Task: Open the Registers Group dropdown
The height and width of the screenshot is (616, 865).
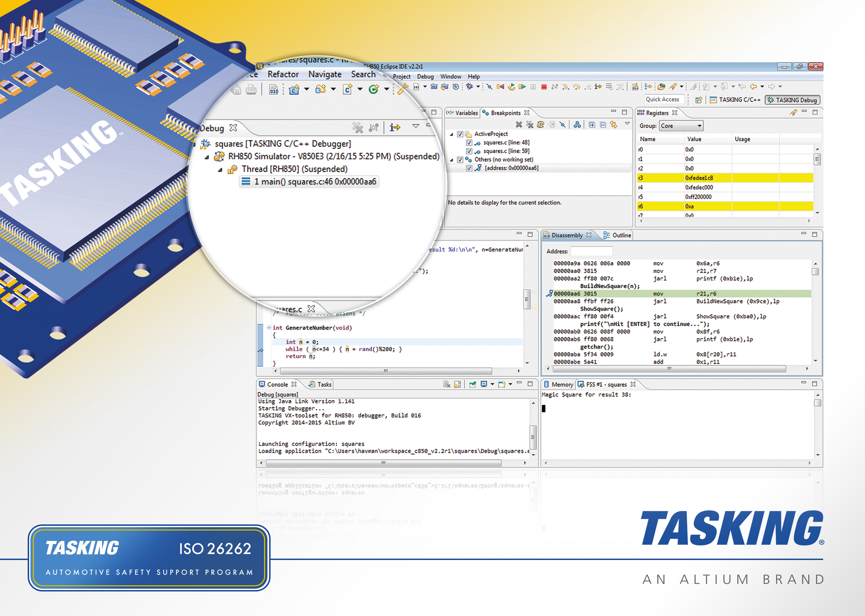Action: pyautogui.click(x=681, y=125)
